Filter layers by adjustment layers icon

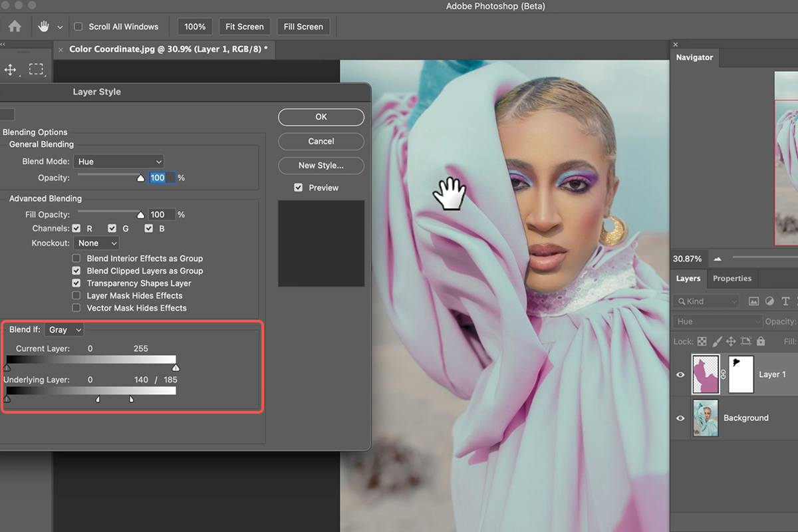[769, 301]
